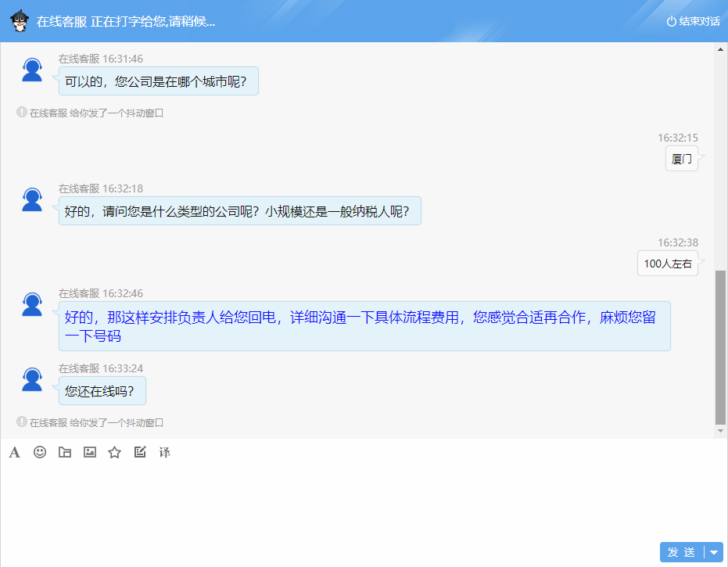Click the 100人左右 message bubble
This screenshot has height=567, width=728.
667,263
